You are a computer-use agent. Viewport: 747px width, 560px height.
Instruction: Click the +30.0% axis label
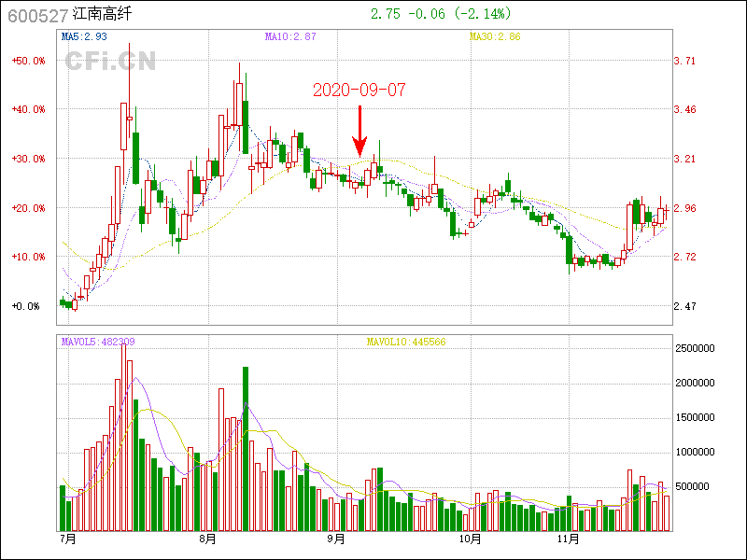(x=28, y=159)
